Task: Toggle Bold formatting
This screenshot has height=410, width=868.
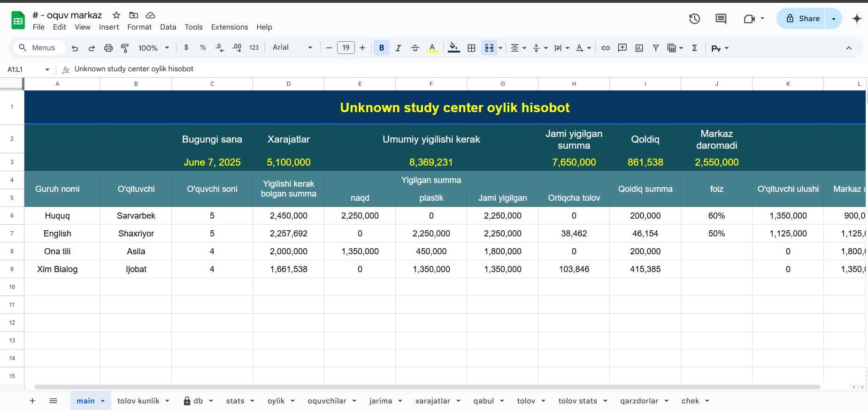Action: 381,48
